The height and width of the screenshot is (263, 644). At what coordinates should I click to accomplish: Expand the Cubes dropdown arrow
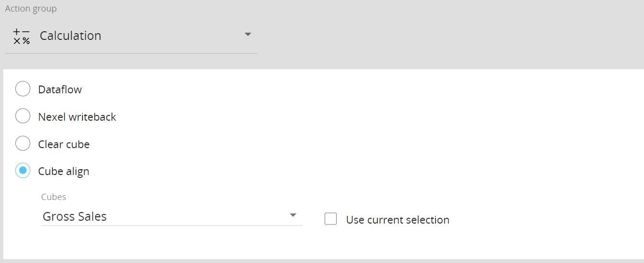pyautogui.click(x=293, y=215)
